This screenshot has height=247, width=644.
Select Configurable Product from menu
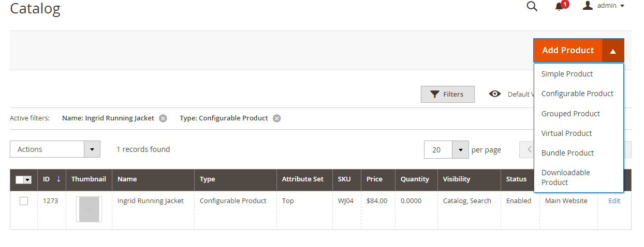(579, 94)
